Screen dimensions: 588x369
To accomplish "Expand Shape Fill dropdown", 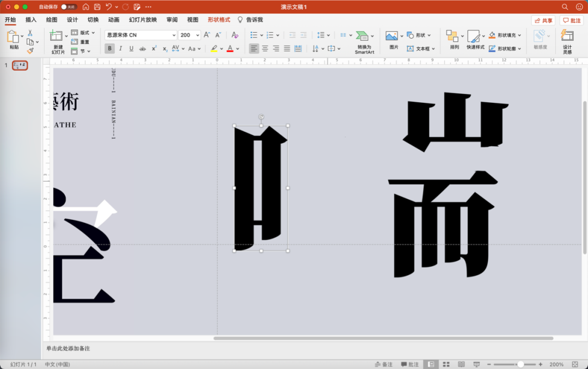I will (519, 35).
